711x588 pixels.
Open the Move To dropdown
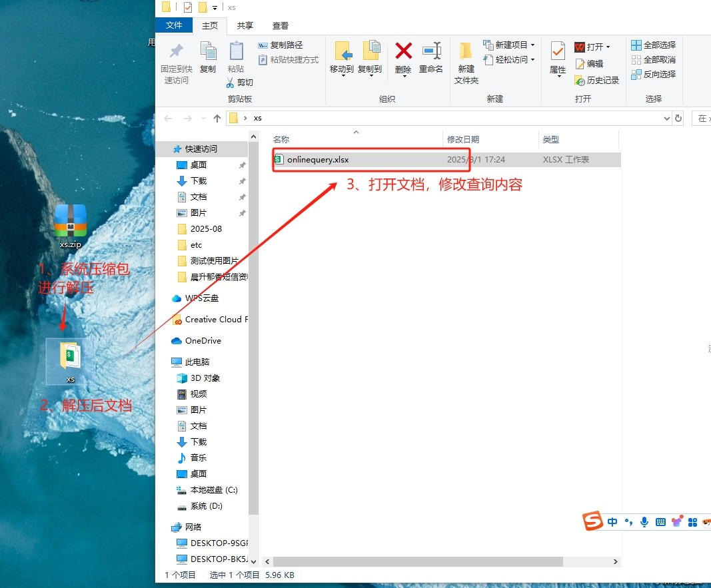coord(342,75)
